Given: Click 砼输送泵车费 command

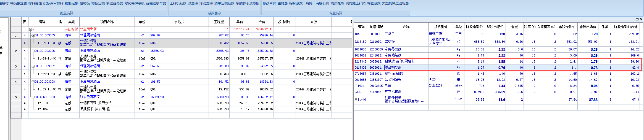Looking at the screenshot, I should tap(156, 3).
